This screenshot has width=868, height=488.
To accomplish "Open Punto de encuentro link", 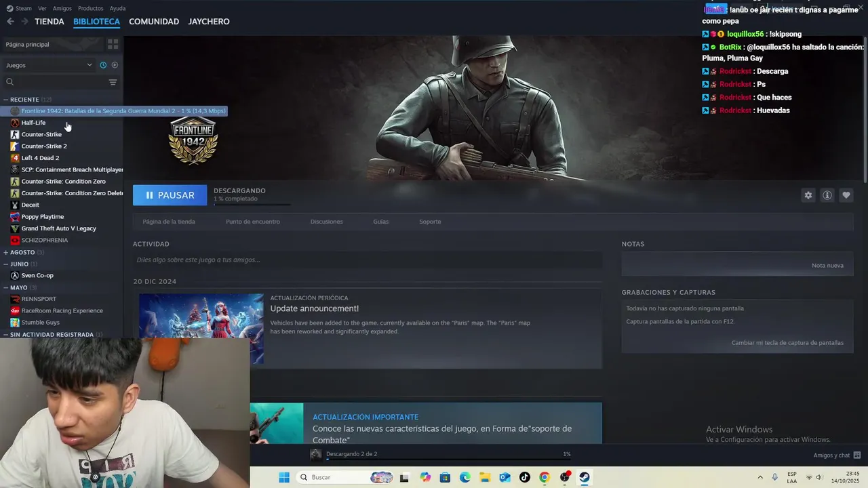I will [253, 222].
